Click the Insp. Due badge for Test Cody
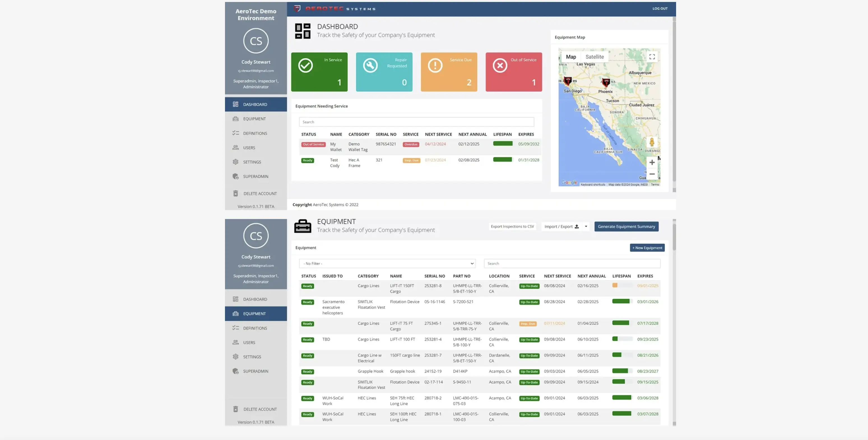 (x=411, y=160)
